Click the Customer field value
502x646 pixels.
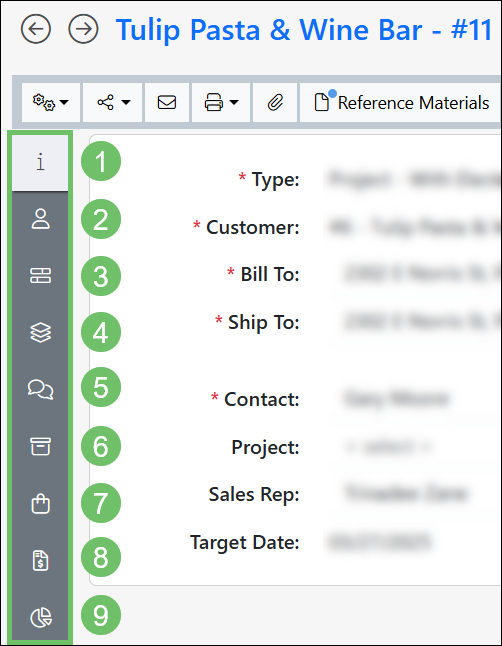tap(414, 227)
